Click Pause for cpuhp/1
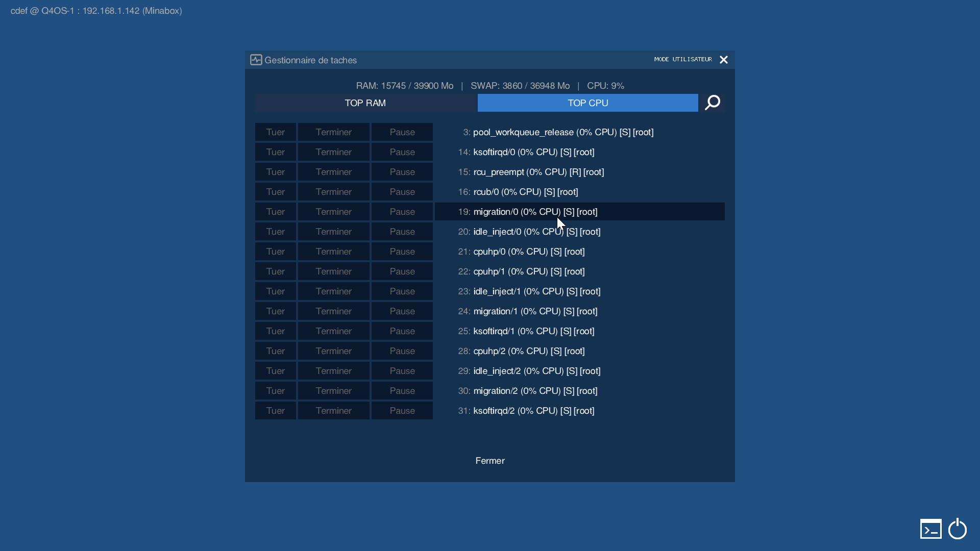Screen dimensions: 980x551 (402, 271)
